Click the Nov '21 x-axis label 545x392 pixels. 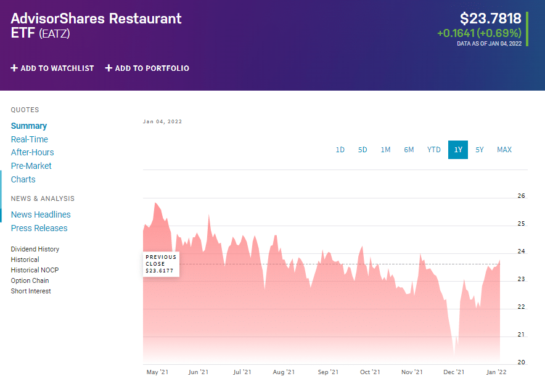[x=412, y=372]
